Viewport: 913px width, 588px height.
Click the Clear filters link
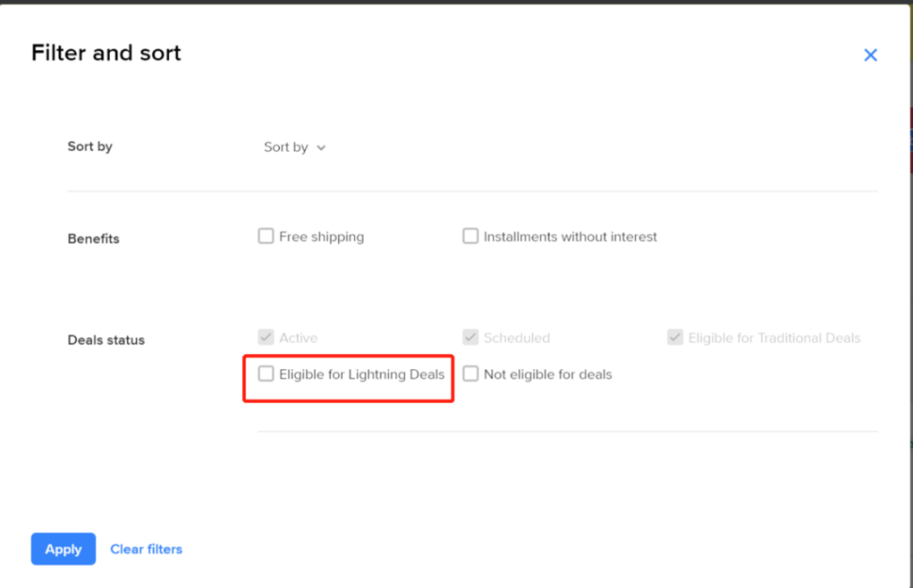[x=147, y=549]
